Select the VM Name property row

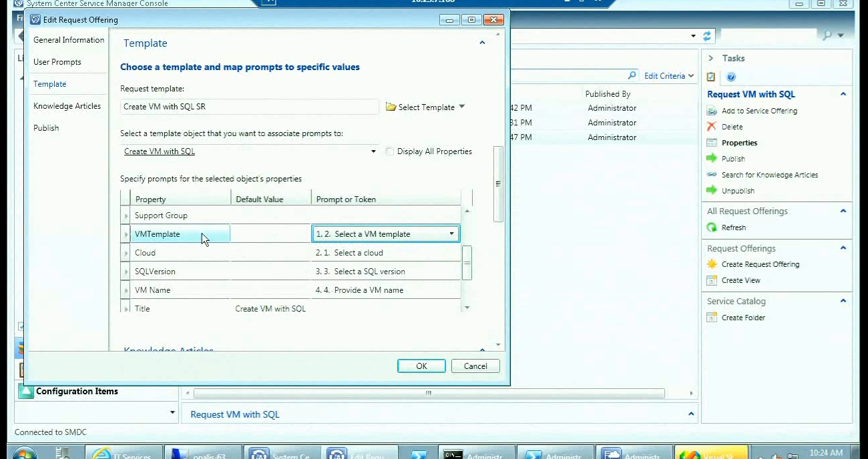[290, 290]
